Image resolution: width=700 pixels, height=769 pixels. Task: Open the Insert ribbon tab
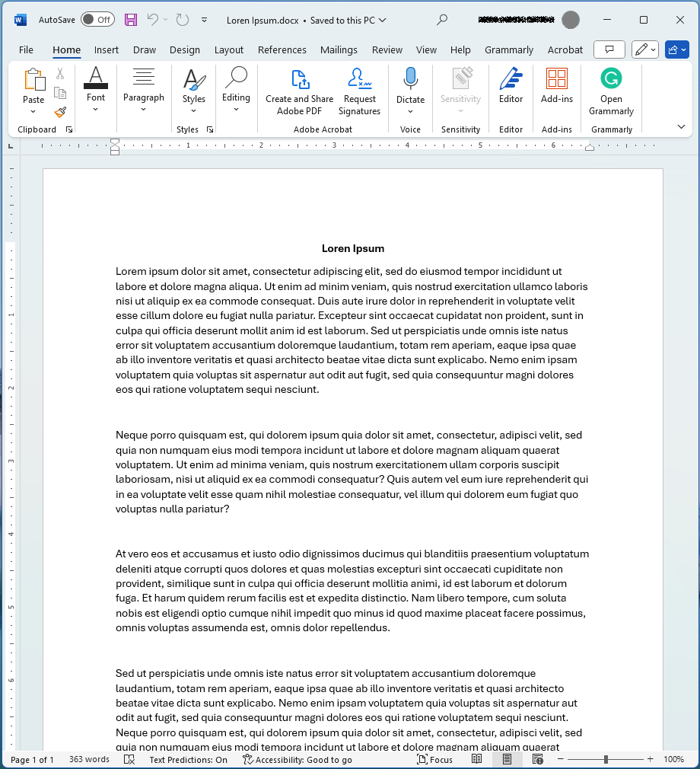pos(107,50)
